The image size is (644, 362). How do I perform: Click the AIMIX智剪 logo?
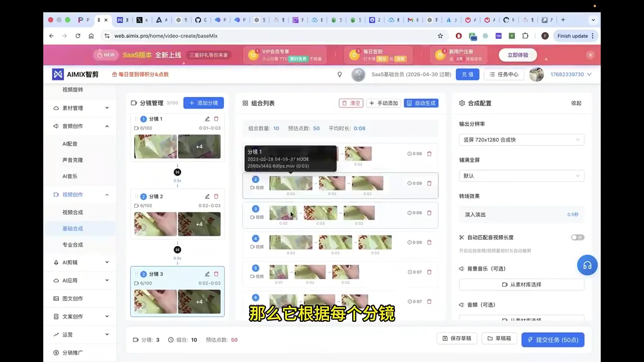[x=75, y=74]
